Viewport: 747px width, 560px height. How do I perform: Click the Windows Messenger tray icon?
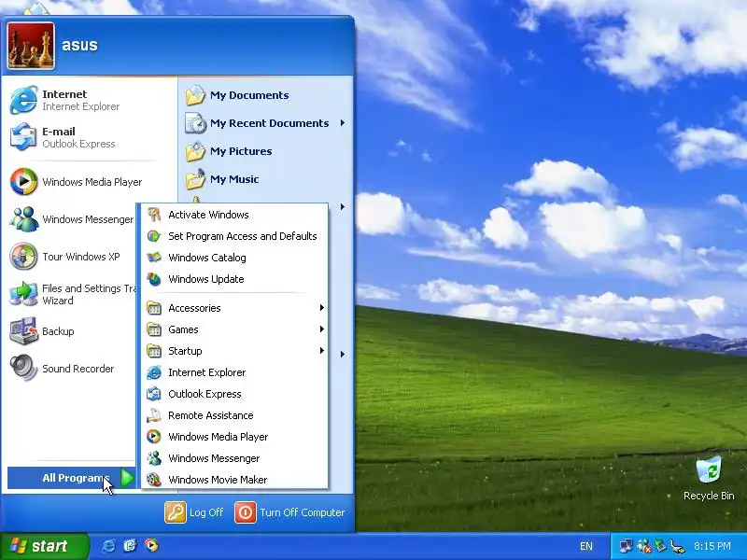(644, 546)
